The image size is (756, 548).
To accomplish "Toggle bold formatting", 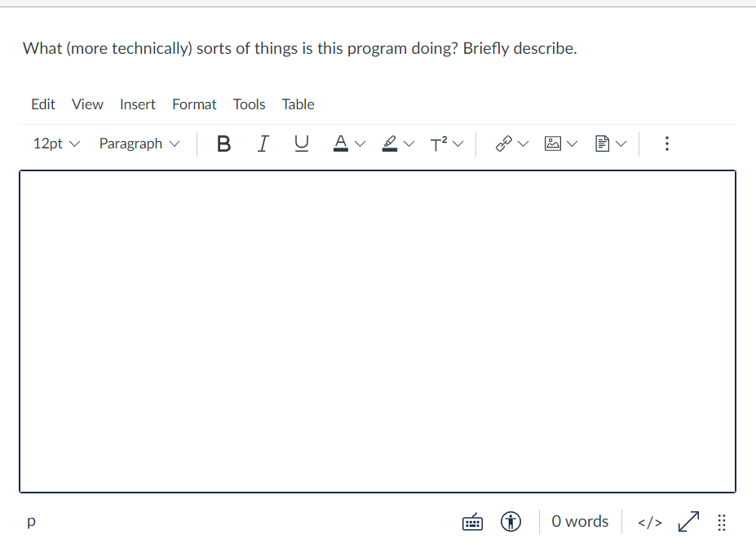I will pos(223,144).
